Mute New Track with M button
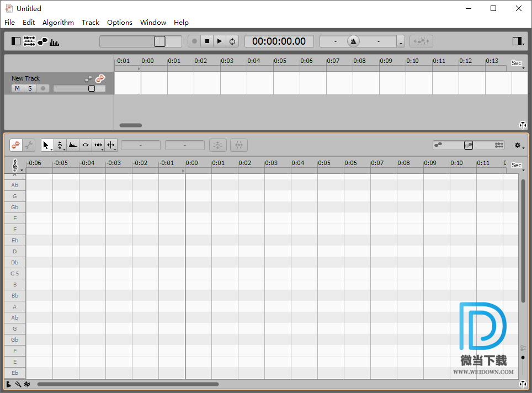Screen dimensions: 532x393 17,88
